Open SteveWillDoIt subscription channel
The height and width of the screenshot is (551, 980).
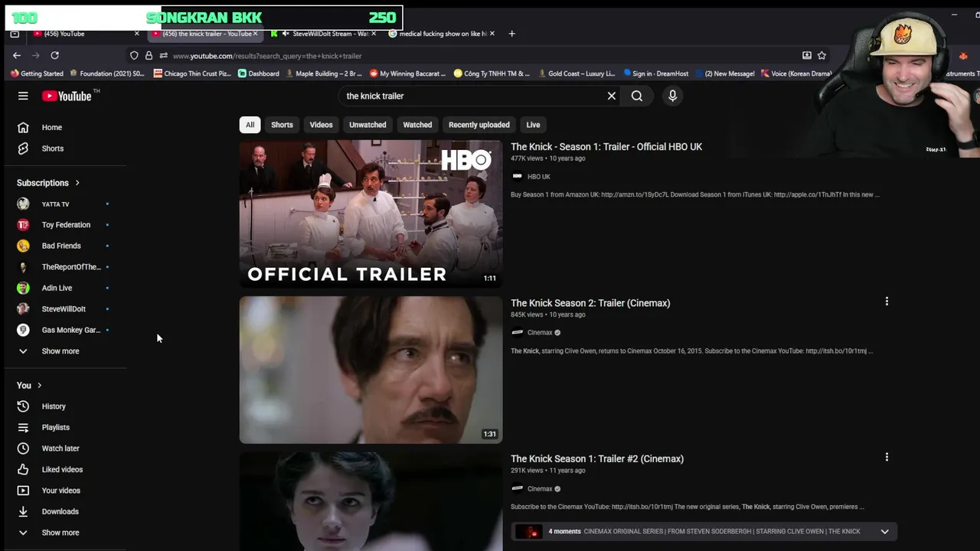click(x=64, y=309)
